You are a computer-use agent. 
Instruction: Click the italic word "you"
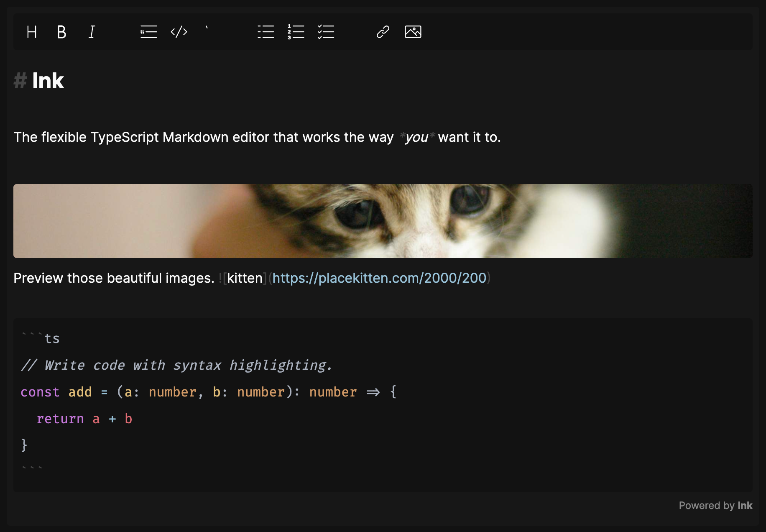click(416, 137)
